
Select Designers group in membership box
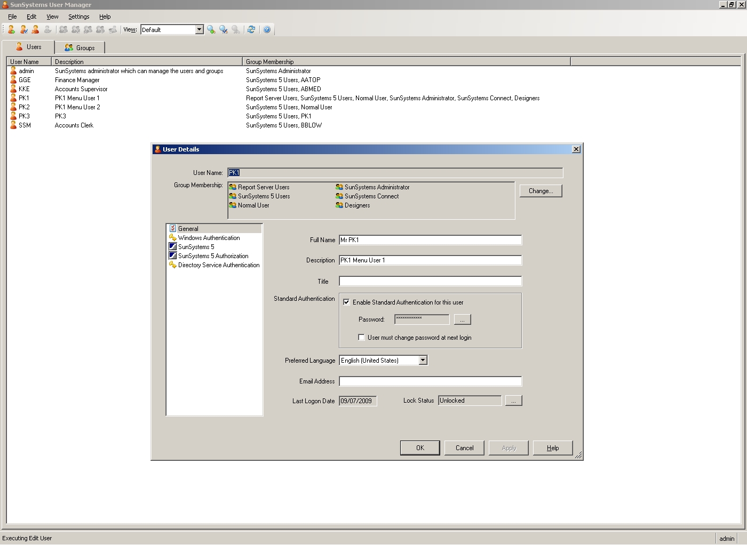tap(353, 205)
